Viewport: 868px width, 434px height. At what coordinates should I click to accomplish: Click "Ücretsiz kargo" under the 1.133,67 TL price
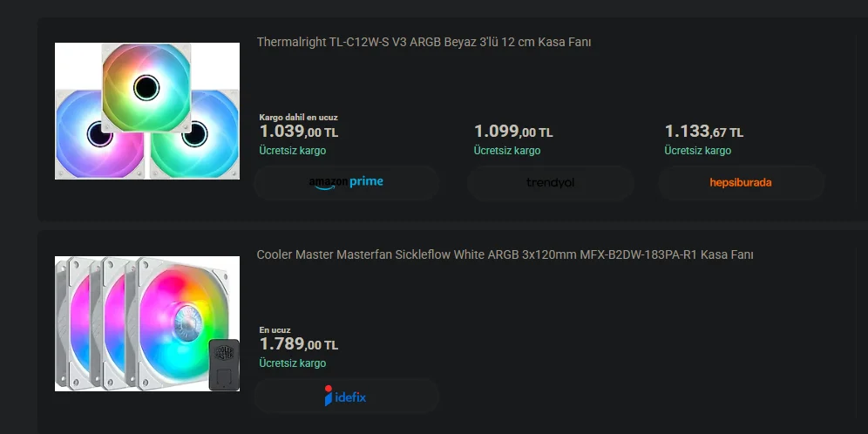pos(697,151)
